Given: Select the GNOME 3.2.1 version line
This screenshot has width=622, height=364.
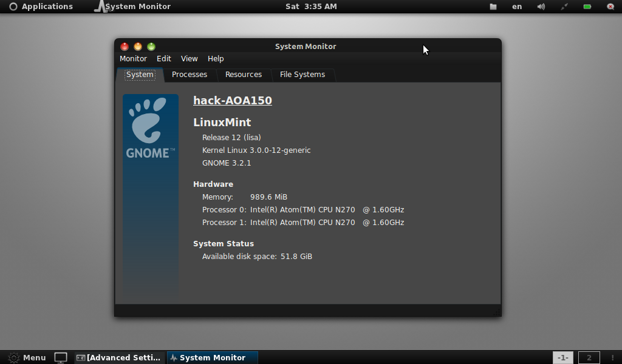Looking at the screenshot, I should point(227,163).
